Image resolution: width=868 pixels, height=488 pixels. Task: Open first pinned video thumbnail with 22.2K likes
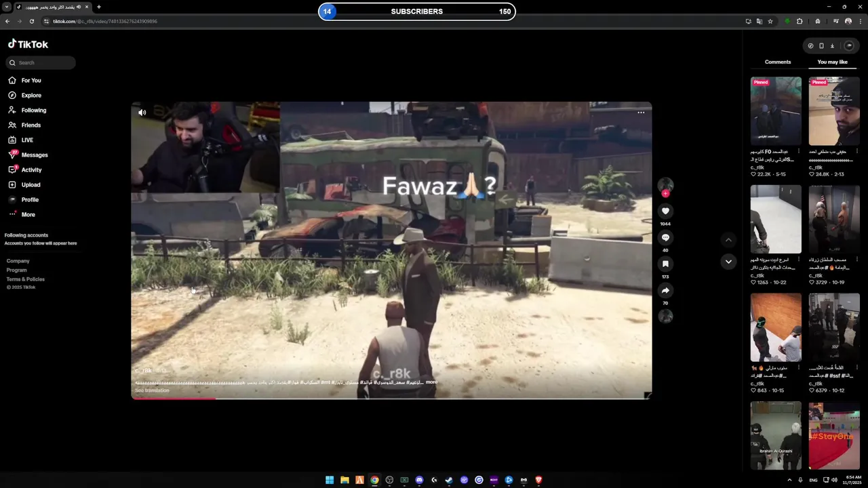tap(776, 111)
